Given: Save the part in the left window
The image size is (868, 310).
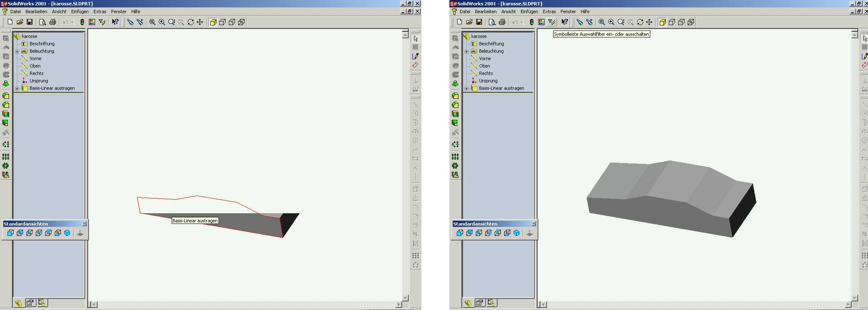Looking at the screenshot, I should click(30, 22).
